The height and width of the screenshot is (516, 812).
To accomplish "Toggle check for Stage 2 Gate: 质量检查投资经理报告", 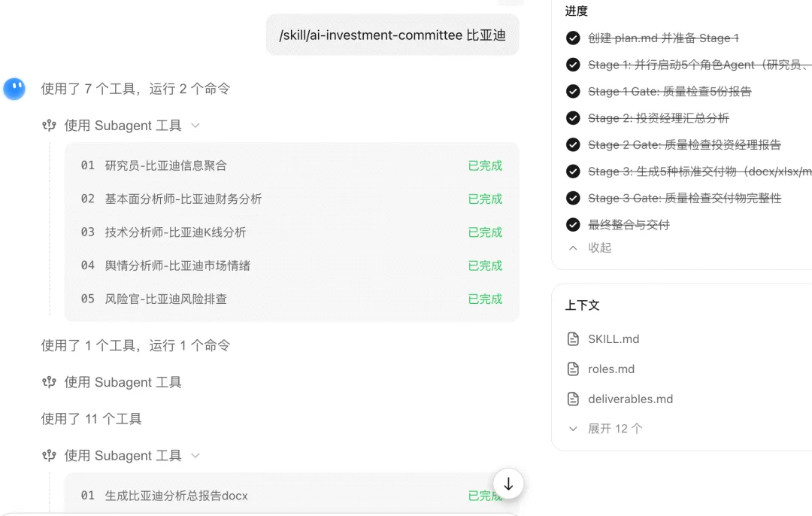I will pos(573,144).
